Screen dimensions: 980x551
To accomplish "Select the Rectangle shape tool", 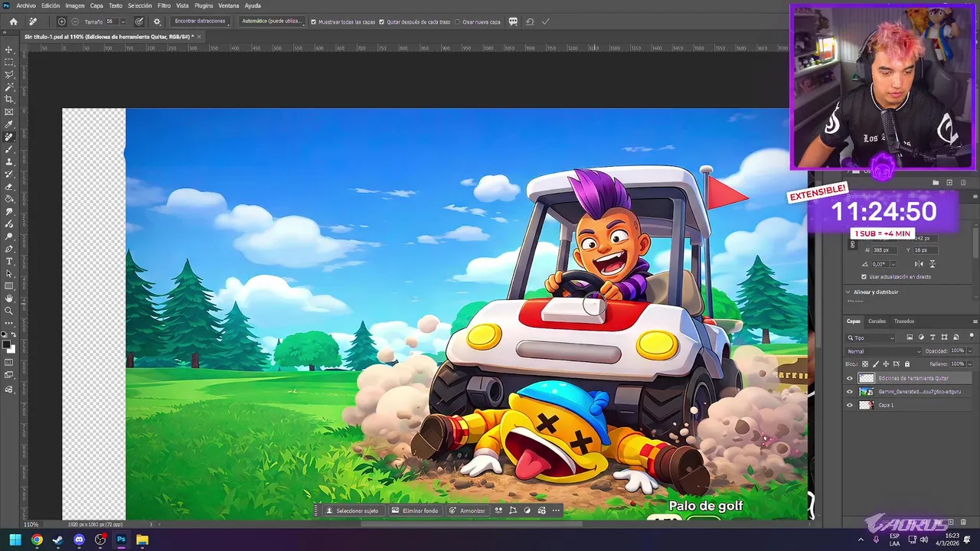I will (9, 285).
